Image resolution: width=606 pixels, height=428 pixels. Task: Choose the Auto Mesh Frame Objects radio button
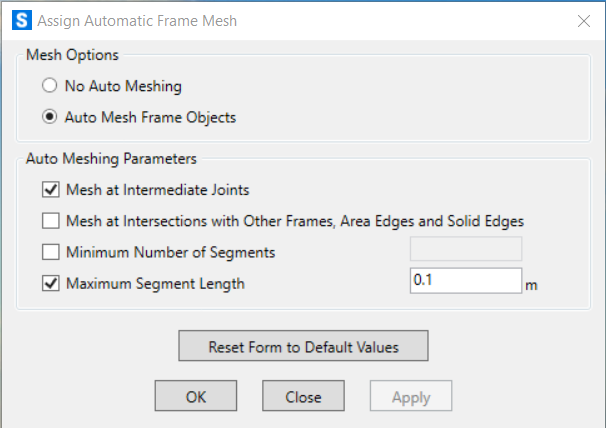(49, 117)
